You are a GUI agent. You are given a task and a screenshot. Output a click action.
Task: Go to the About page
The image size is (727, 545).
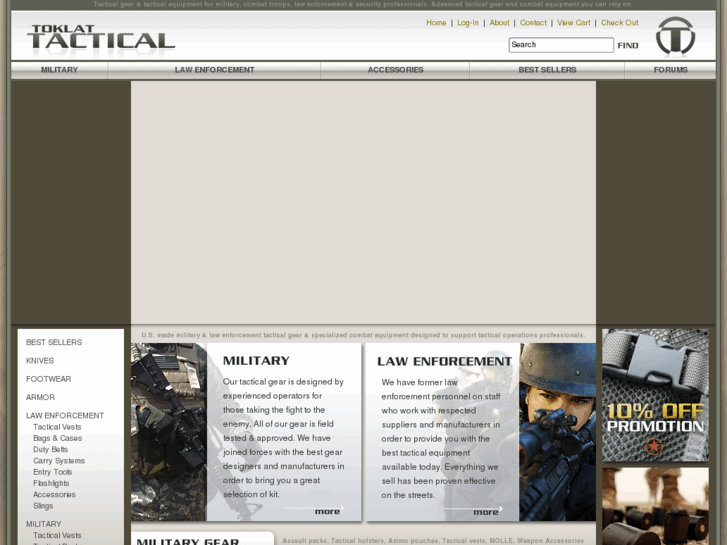[499, 23]
